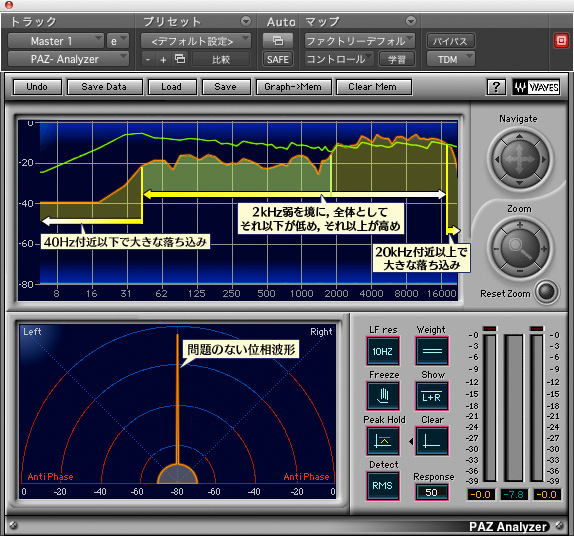Screen dimensions: 574x536
Task: Click the トラック header label
Action: pos(33,22)
